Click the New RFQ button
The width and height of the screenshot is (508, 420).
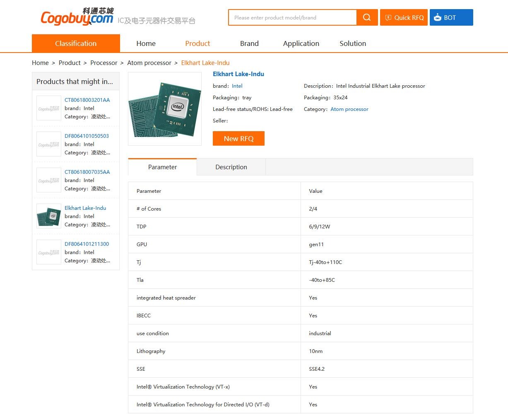(238, 139)
